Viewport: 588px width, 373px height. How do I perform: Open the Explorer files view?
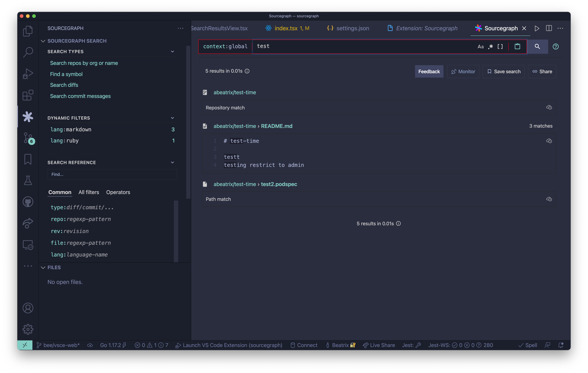coord(28,31)
